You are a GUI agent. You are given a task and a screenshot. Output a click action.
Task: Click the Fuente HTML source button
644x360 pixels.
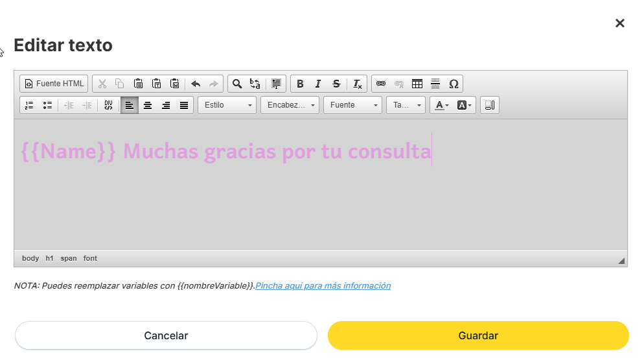coord(54,84)
